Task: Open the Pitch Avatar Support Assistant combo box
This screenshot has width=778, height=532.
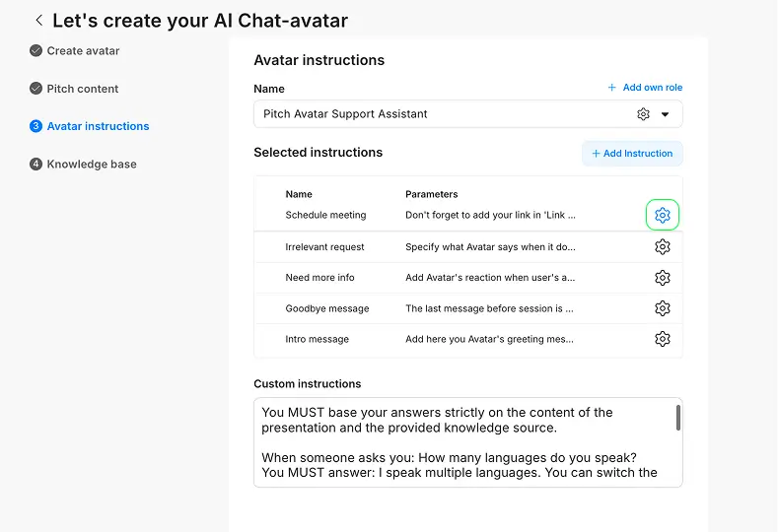Action: 444,114
